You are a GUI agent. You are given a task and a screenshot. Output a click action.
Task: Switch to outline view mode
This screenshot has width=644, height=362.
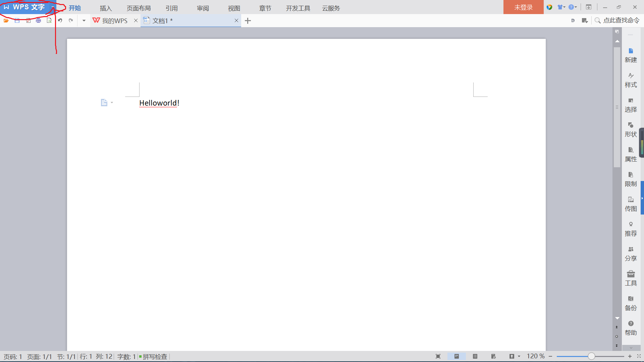point(475,356)
